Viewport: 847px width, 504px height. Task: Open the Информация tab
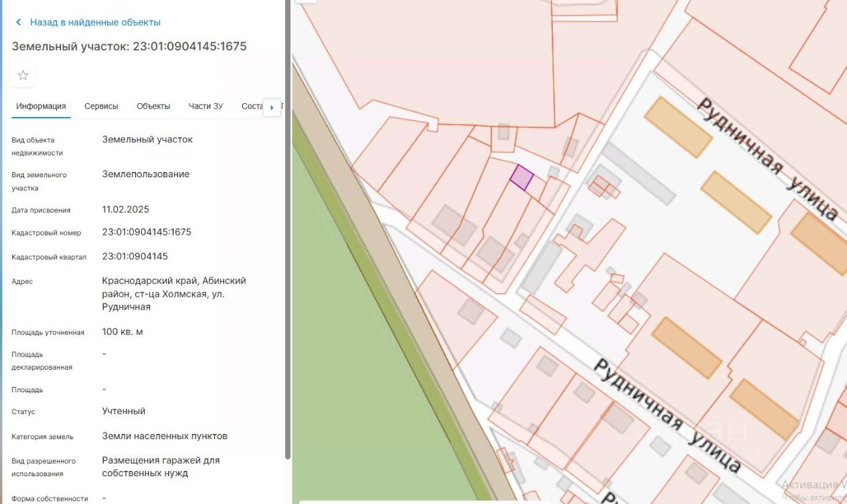(41, 106)
